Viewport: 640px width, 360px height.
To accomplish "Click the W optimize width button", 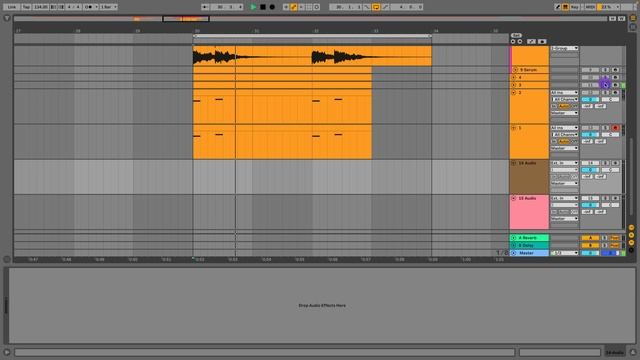I will tap(621, 18).
